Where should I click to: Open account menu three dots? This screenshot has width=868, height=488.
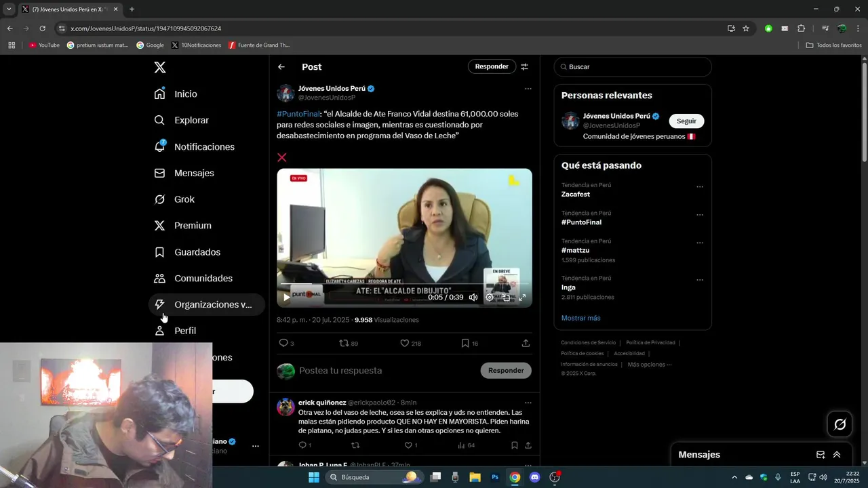coord(256,446)
